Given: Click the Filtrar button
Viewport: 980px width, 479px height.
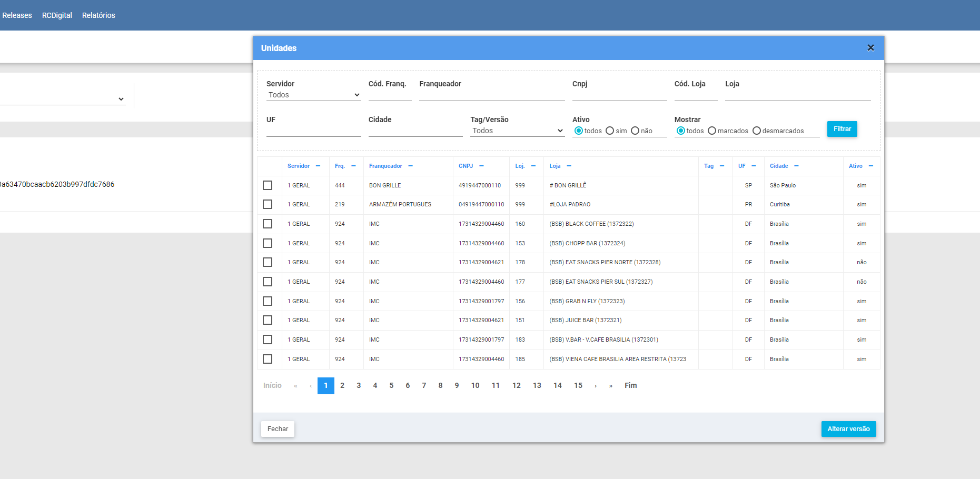Looking at the screenshot, I should [842, 129].
